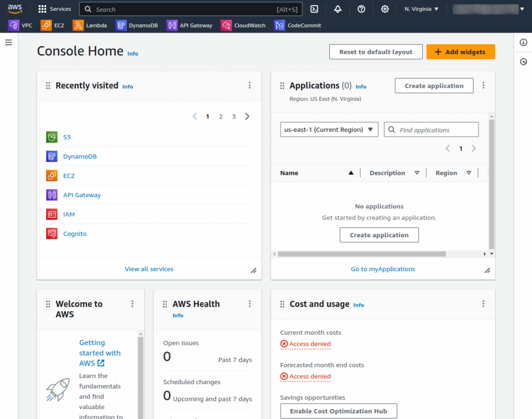The width and height of the screenshot is (532, 419).
Task: Click the Cost and usage drag handle
Action: (x=282, y=304)
